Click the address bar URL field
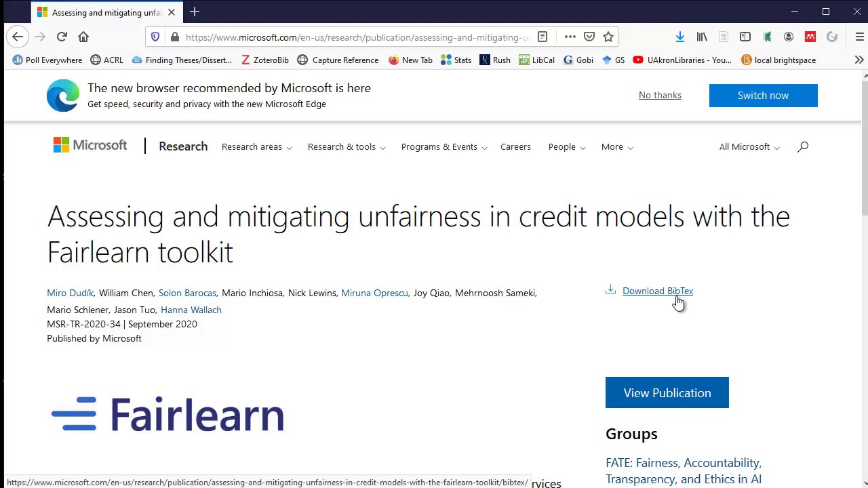This screenshot has height=488, width=868. click(357, 37)
